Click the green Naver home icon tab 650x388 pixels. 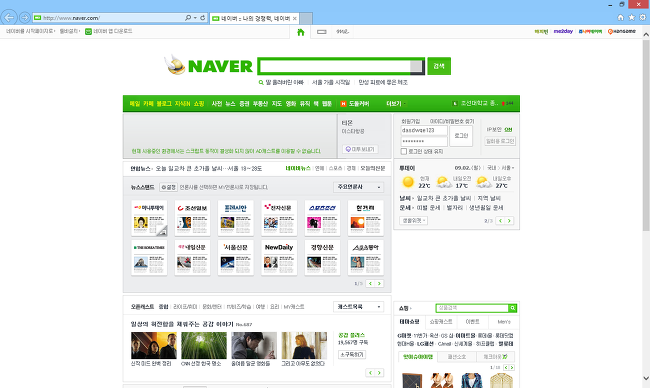tap(301, 32)
